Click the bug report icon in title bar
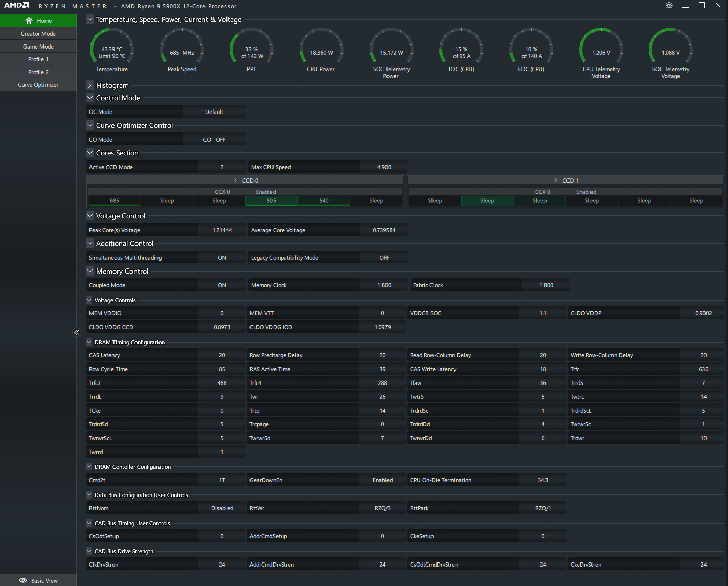The height and width of the screenshot is (586, 728). tap(669, 5)
